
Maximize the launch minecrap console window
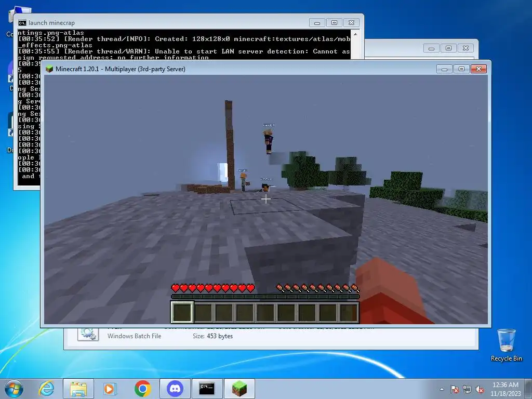(334, 23)
